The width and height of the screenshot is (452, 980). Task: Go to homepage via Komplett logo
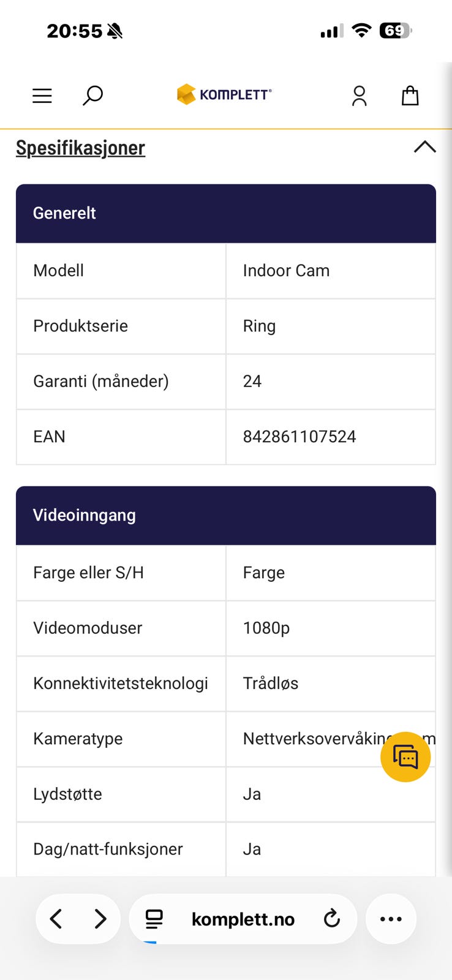(224, 94)
